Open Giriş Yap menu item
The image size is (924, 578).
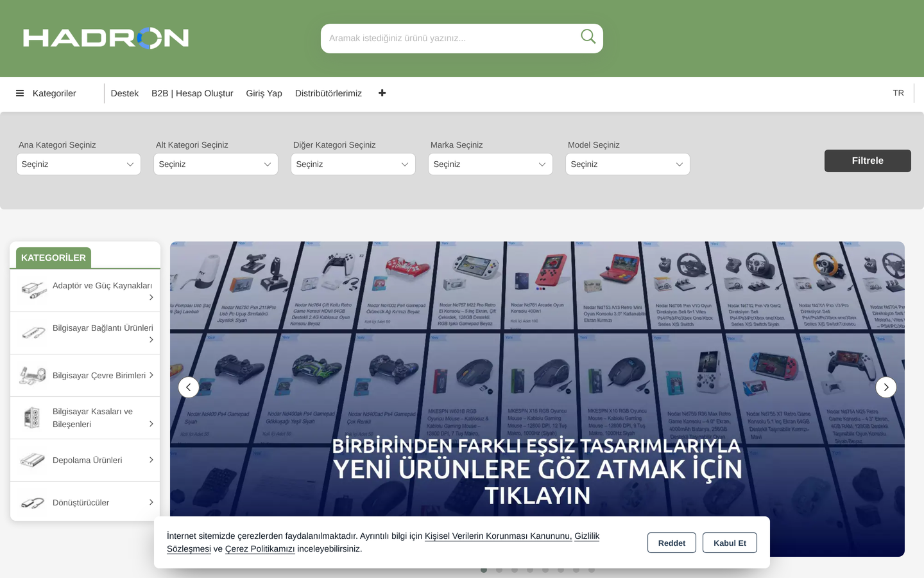pyautogui.click(x=264, y=93)
